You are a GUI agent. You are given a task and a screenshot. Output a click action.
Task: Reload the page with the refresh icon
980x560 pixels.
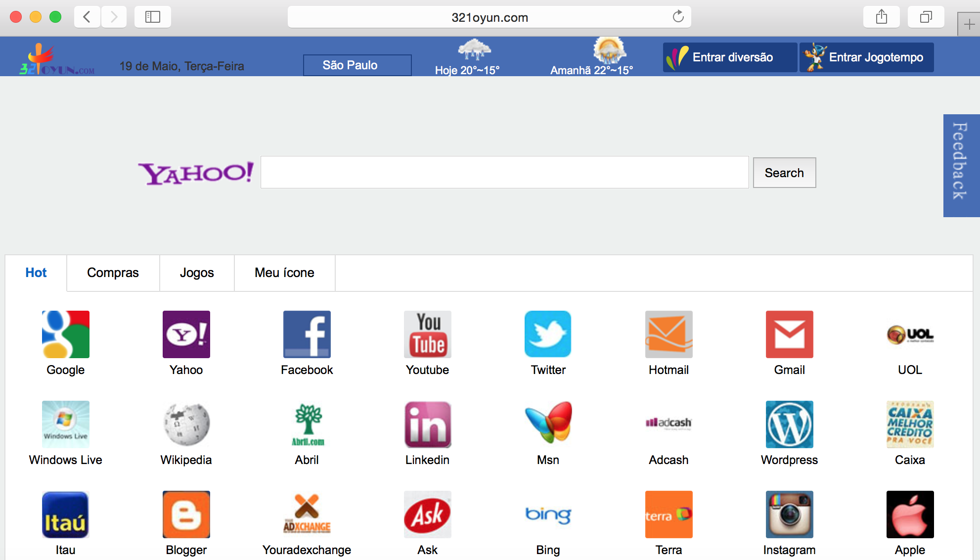coord(678,17)
